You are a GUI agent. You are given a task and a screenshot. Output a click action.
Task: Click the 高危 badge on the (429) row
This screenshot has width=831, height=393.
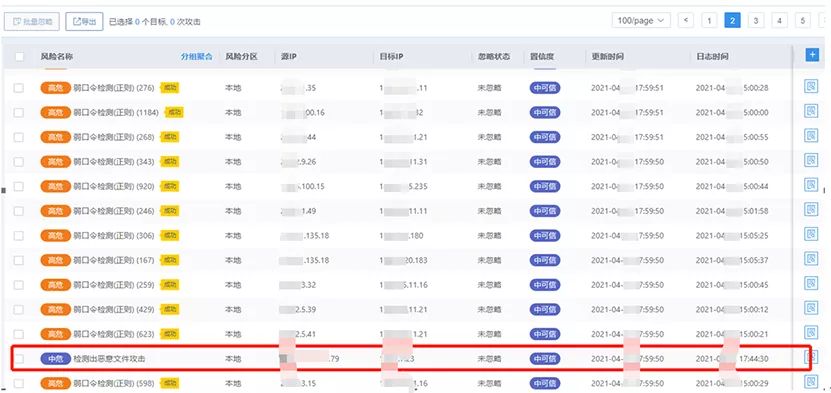56,309
